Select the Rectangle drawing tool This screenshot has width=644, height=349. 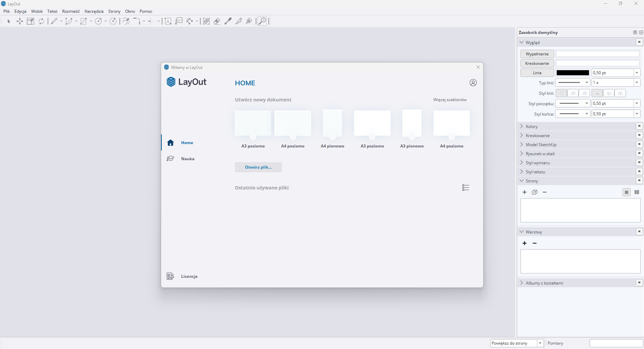click(x=84, y=21)
